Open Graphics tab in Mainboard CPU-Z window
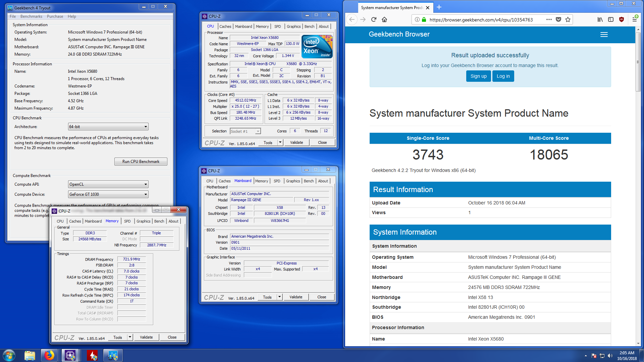Viewport: 644px width, 362px height. 293,181
